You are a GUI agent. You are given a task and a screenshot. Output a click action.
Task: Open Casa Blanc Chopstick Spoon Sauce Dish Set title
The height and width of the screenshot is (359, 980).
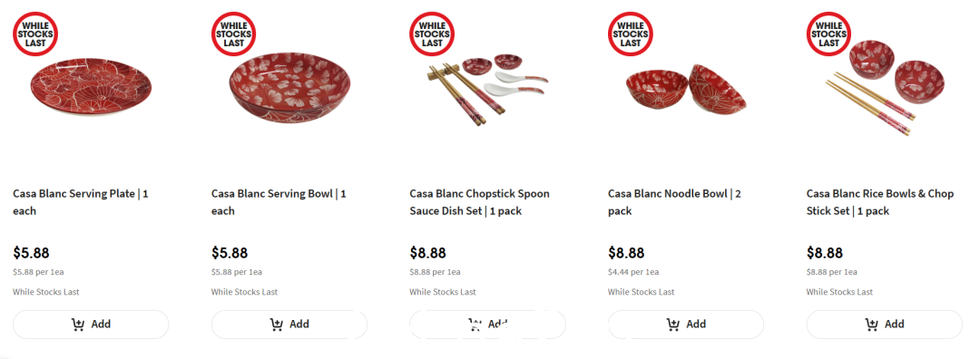point(479,202)
